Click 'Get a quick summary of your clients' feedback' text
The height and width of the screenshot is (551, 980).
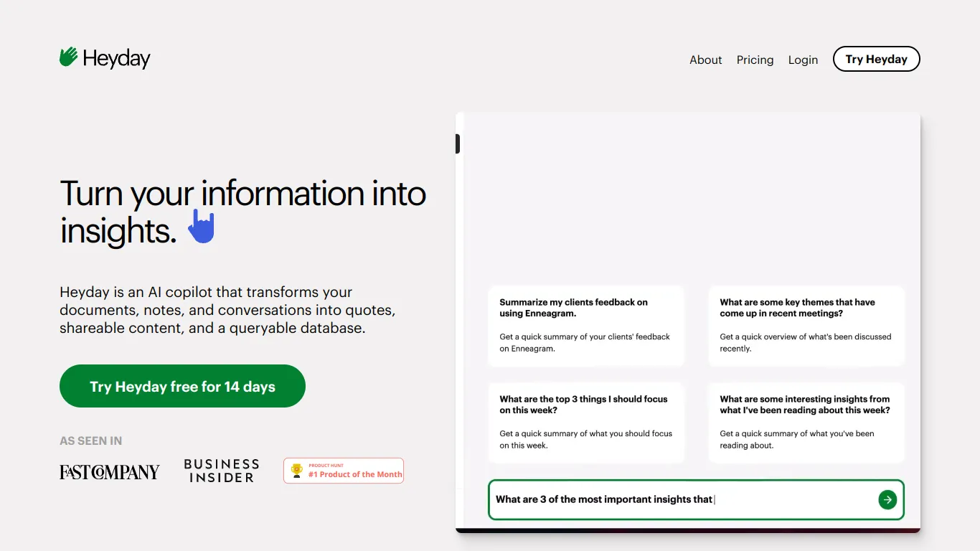pyautogui.click(x=585, y=342)
